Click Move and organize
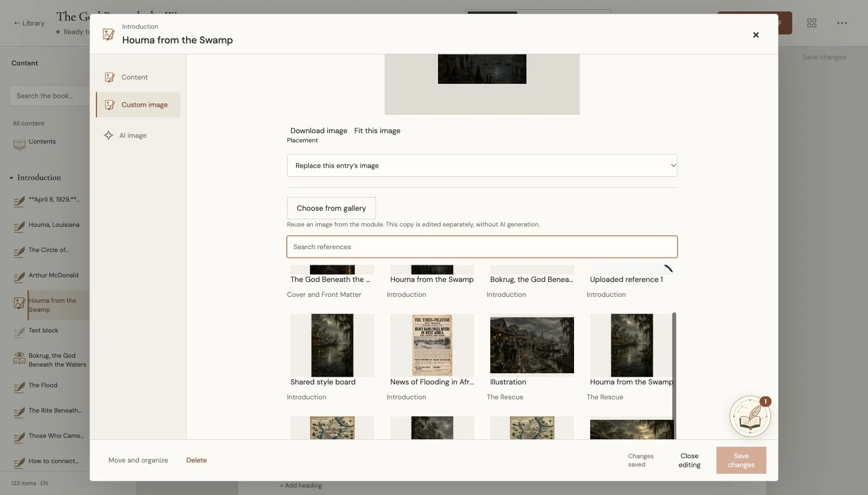The height and width of the screenshot is (495, 868). click(138, 461)
